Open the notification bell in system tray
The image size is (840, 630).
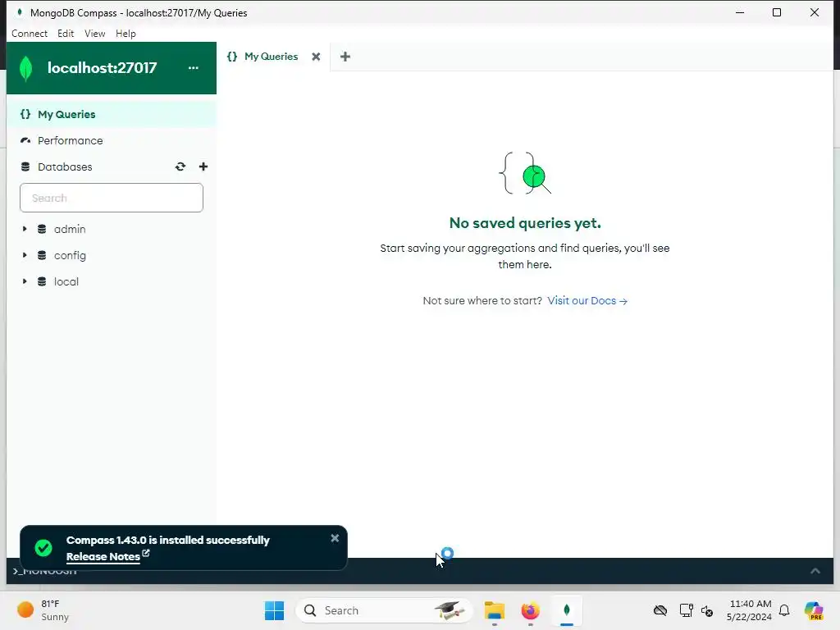point(784,610)
